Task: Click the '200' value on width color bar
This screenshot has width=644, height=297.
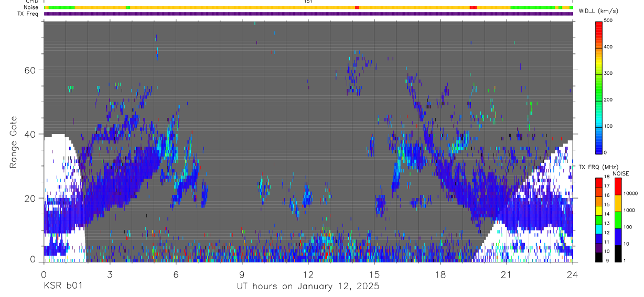Action: tap(608, 100)
